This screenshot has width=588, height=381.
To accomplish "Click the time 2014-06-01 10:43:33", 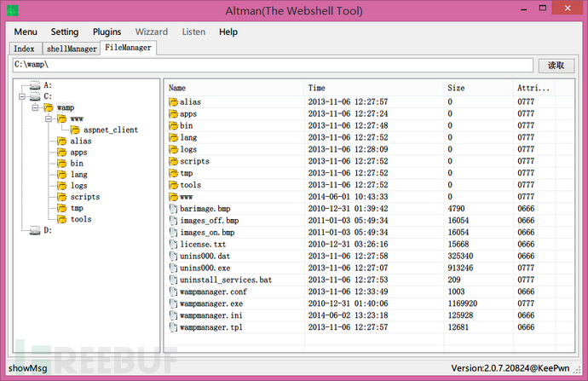I will pos(348,197).
